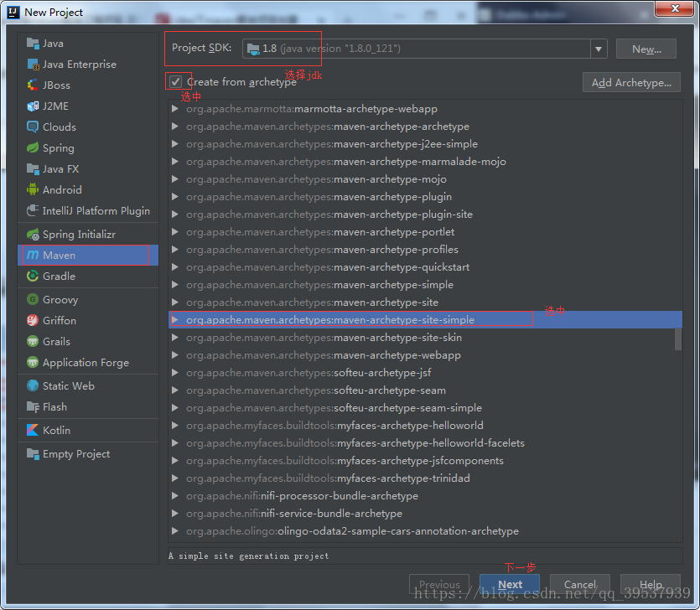Select maven-archetype-marmalade-mojo row
Screen dimensions: 700x610
425,162
